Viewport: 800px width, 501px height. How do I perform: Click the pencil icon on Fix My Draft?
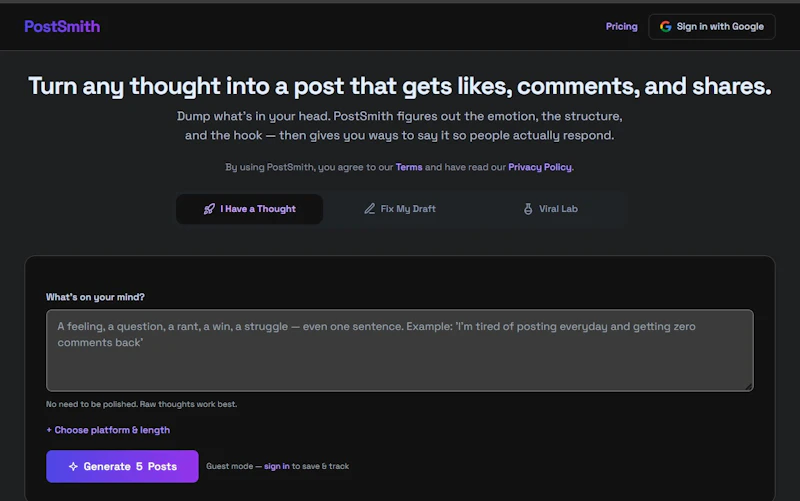[x=369, y=209]
